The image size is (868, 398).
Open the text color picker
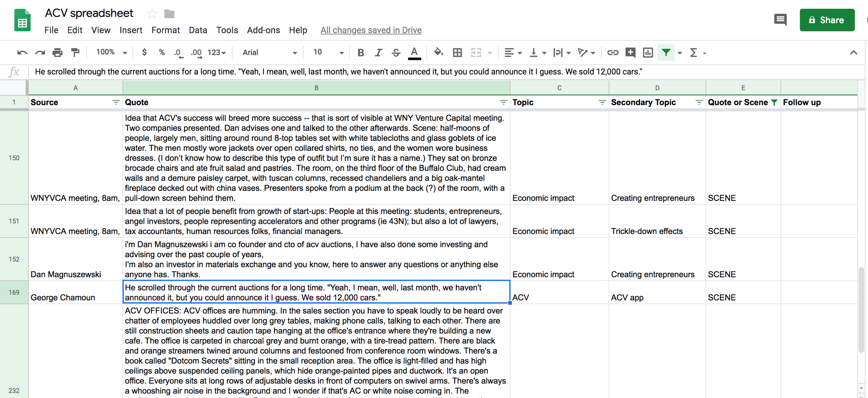[x=414, y=53]
